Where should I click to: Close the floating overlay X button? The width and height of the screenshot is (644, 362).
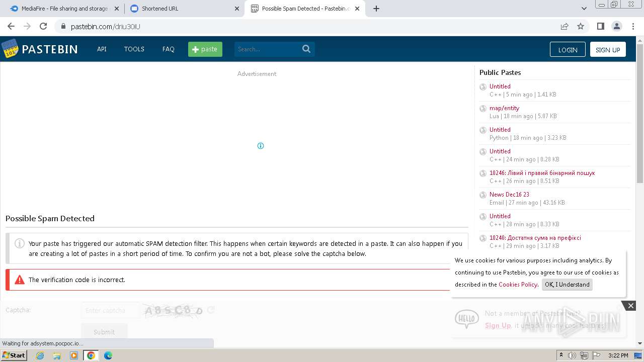(x=630, y=306)
